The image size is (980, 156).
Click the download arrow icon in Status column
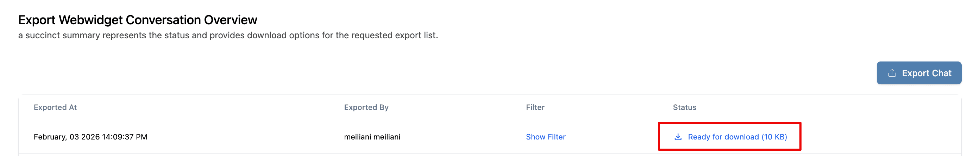coord(678,137)
